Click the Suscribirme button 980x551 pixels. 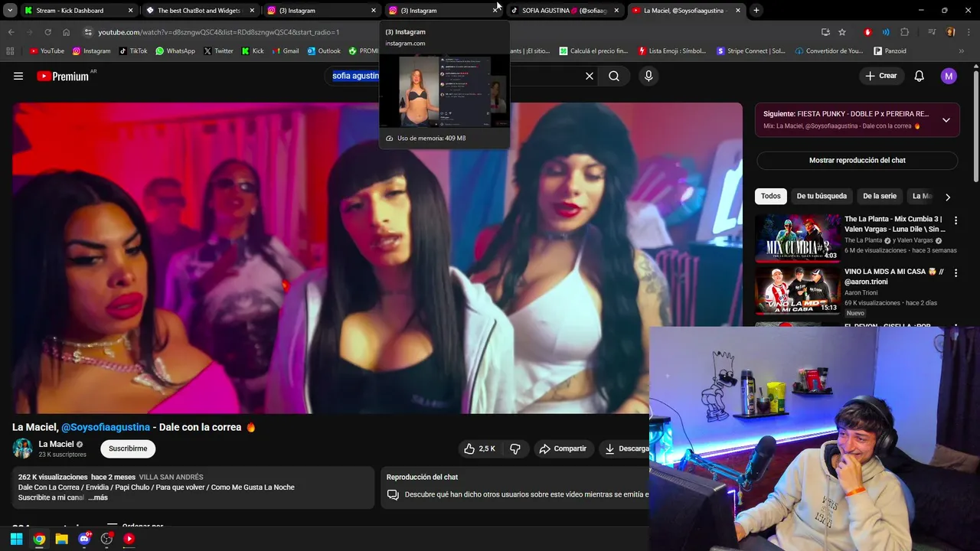point(128,448)
